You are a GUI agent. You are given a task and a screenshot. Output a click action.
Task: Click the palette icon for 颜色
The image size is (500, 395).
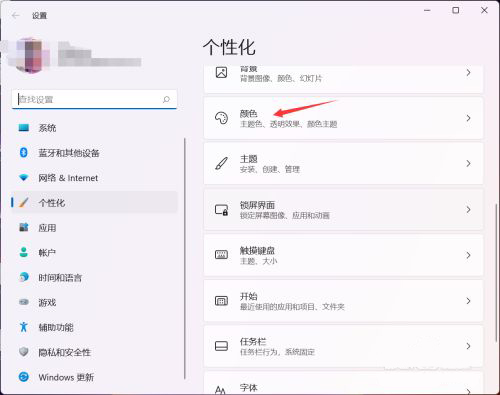point(221,118)
